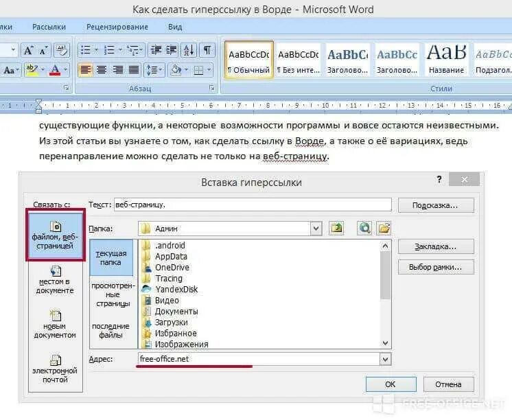Click the horizontal ruler indent marker
This screenshot has width=512, height=420.
coord(38,106)
